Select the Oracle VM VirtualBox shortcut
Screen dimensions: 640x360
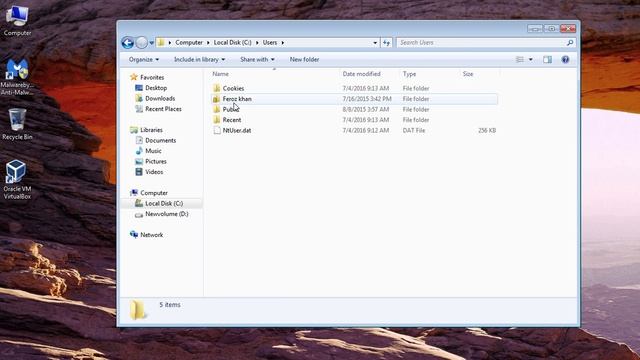pos(17,180)
